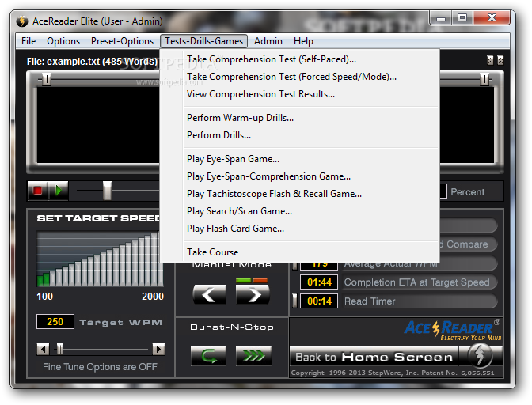Click the lightning bolt home icon
532x405 pixels.
pyautogui.click(x=480, y=355)
